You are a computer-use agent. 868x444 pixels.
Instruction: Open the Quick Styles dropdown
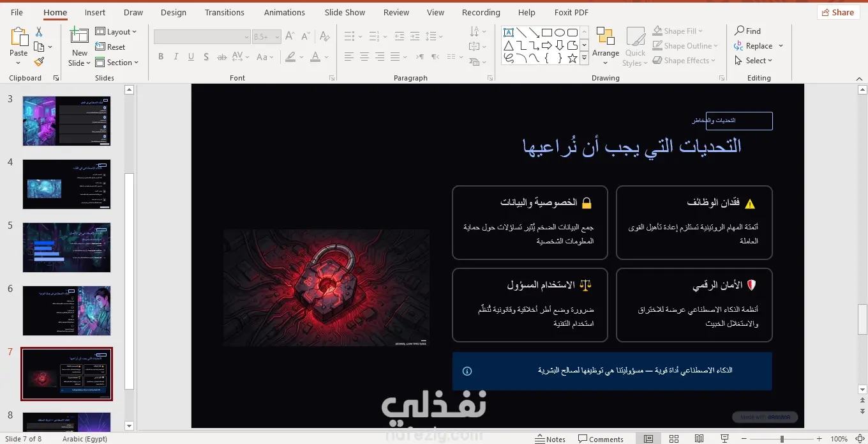click(635, 47)
